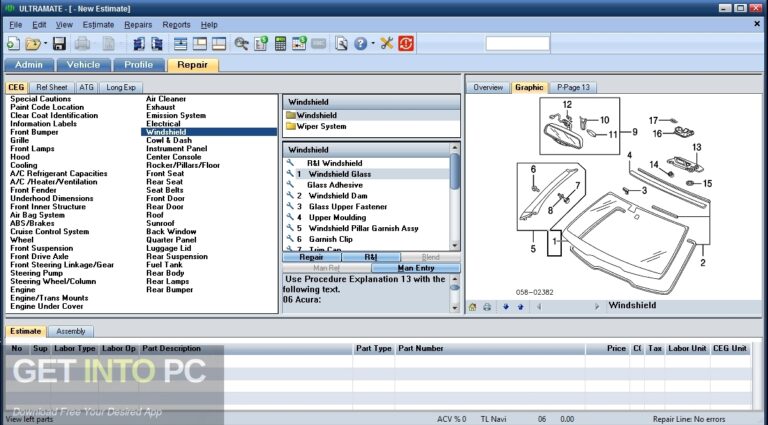Image resolution: width=768 pixels, height=425 pixels.
Task: Select the R&I Windshield row
Action: click(x=366, y=164)
